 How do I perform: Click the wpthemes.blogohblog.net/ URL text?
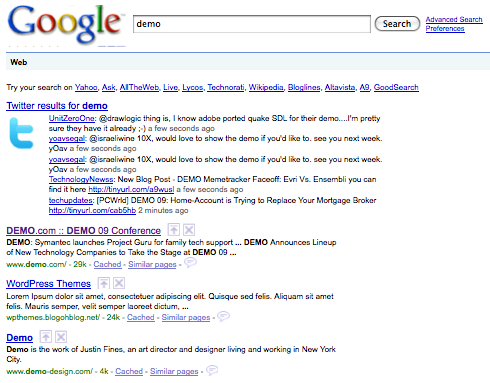point(53,317)
